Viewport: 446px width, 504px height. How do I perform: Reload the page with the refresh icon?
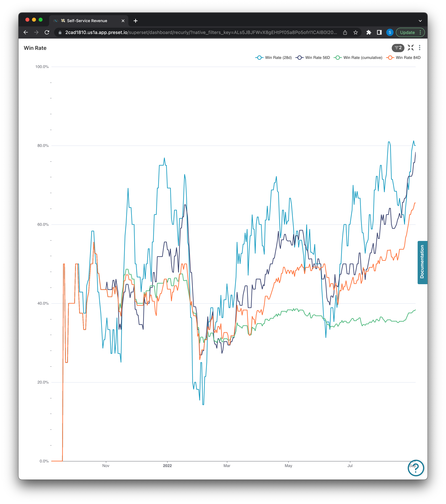[x=47, y=32]
